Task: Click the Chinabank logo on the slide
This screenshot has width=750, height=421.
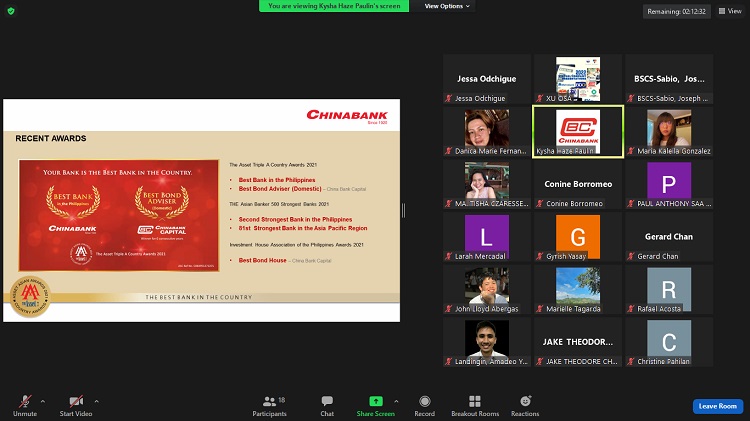Action: (x=347, y=116)
